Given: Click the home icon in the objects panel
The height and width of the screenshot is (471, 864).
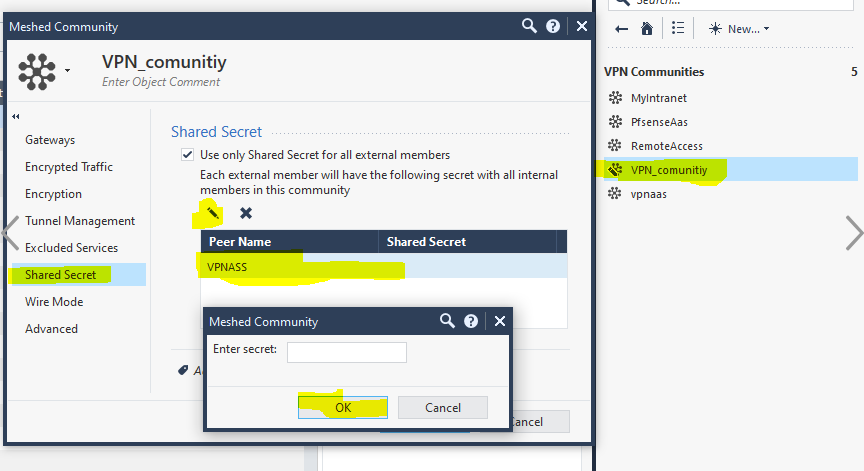Looking at the screenshot, I should [x=647, y=29].
